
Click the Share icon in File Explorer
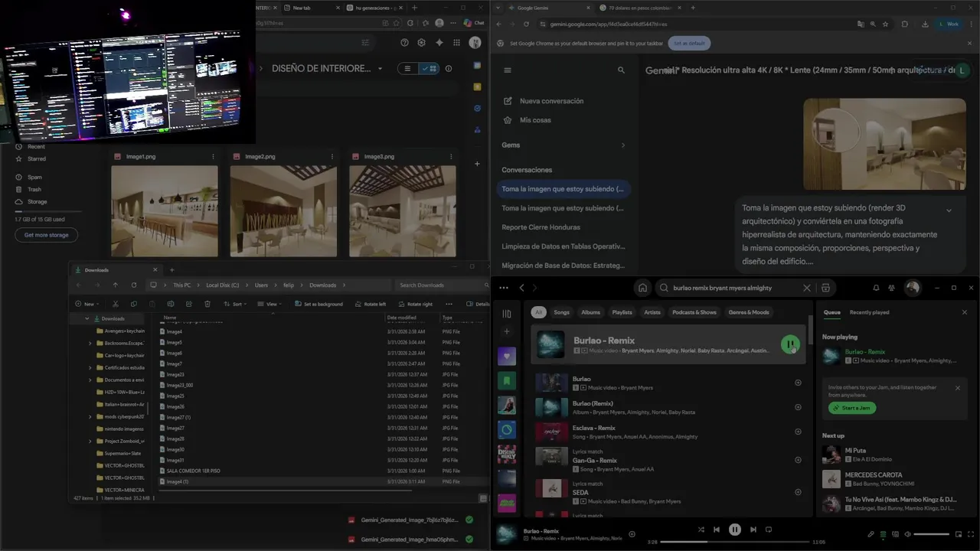(189, 304)
